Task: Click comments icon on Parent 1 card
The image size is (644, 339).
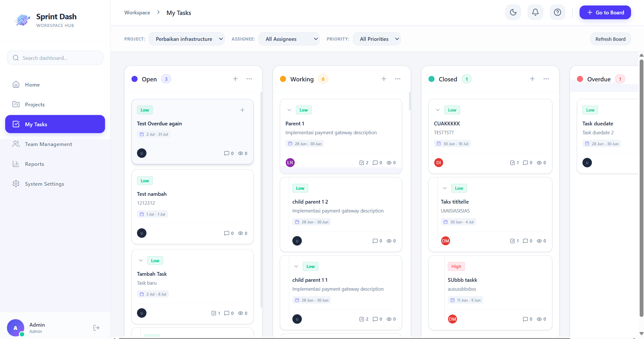Action: 375,163
